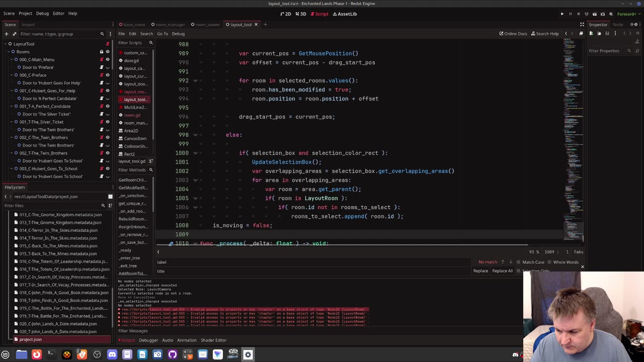Open the Debug menu in script editor
The height and width of the screenshot is (362, 644).
[x=178, y=34]
